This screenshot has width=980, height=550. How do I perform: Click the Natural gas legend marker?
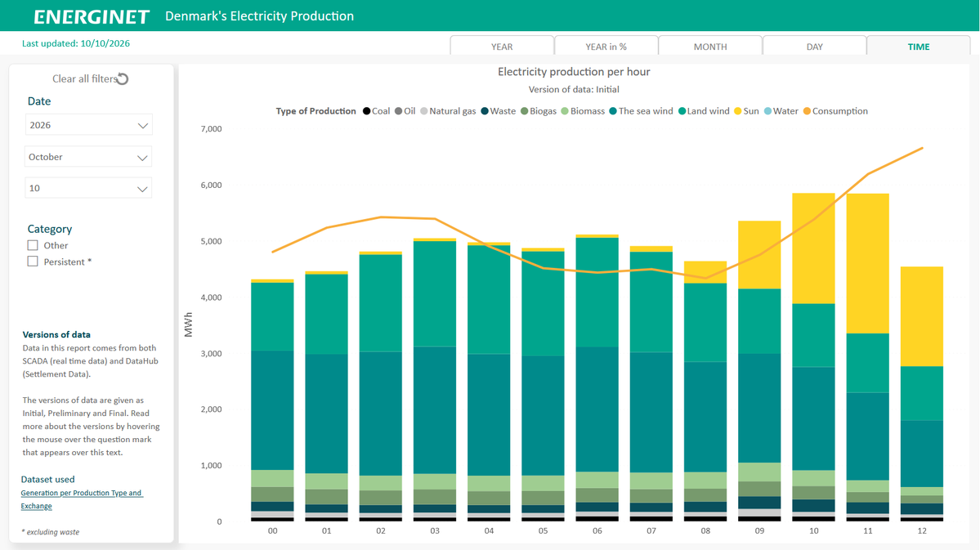pos(423,111)
